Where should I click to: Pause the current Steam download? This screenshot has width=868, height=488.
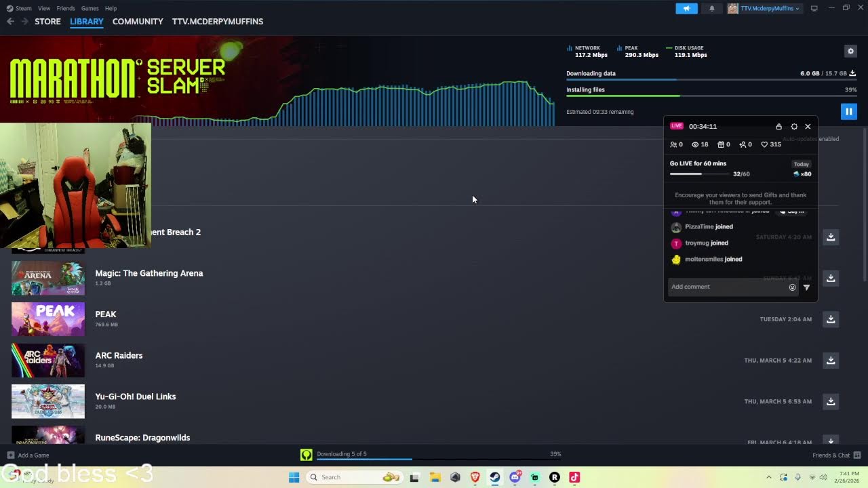848,112
